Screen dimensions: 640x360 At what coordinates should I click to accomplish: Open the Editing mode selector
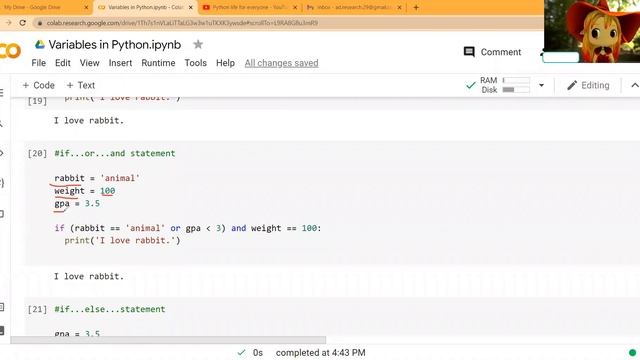click(588, 85)
